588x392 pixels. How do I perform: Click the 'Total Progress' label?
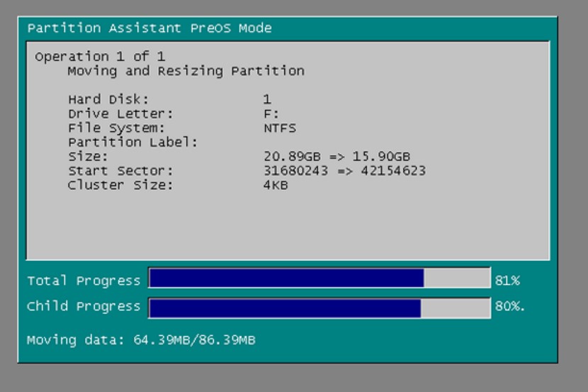tap(84, 281)
